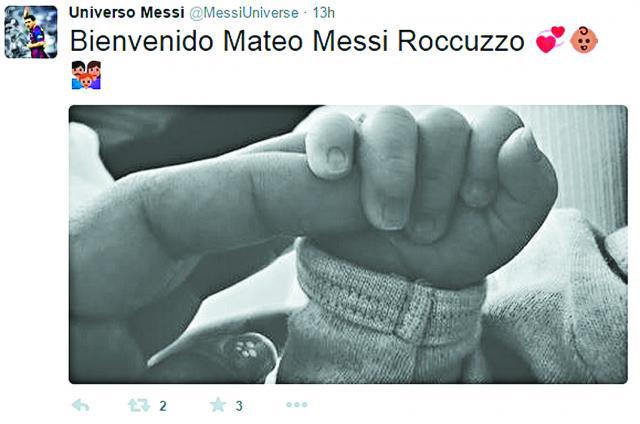Visit the @MessiUniverse handle link
Screen dimensions: 640x424
coord(244,13)
